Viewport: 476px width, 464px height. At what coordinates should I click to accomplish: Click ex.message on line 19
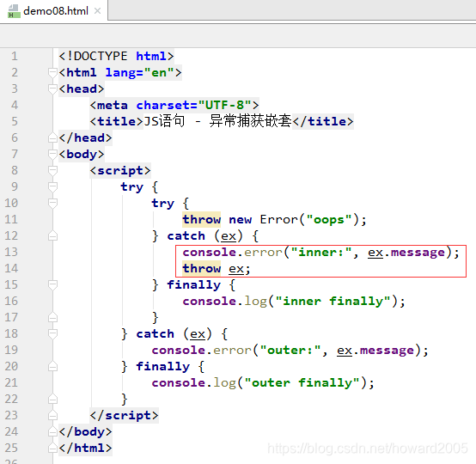tap(375, 350)
